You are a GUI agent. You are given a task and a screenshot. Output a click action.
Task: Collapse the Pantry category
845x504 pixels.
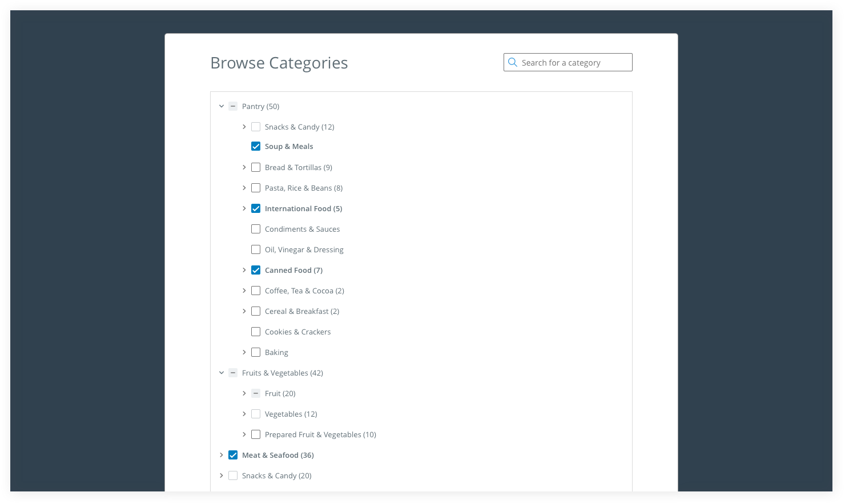222,106
